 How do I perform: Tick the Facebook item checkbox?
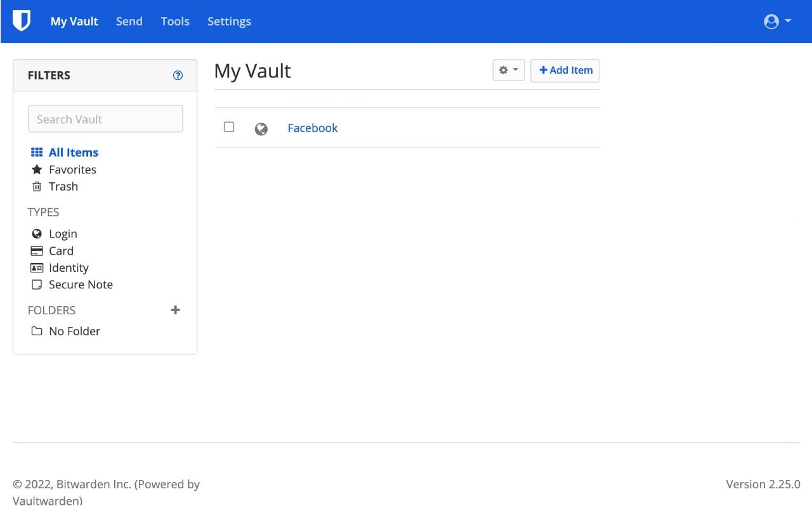[x=229, y=127]
